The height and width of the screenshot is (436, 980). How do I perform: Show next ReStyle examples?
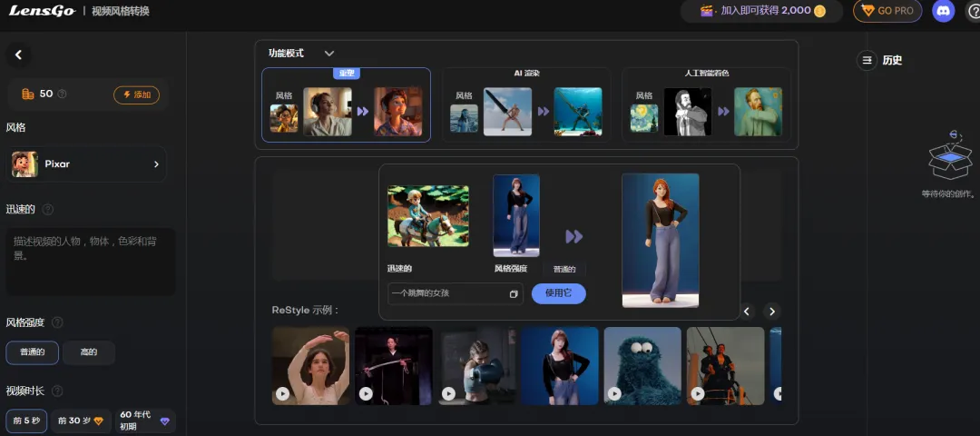(x=772, y=312)
